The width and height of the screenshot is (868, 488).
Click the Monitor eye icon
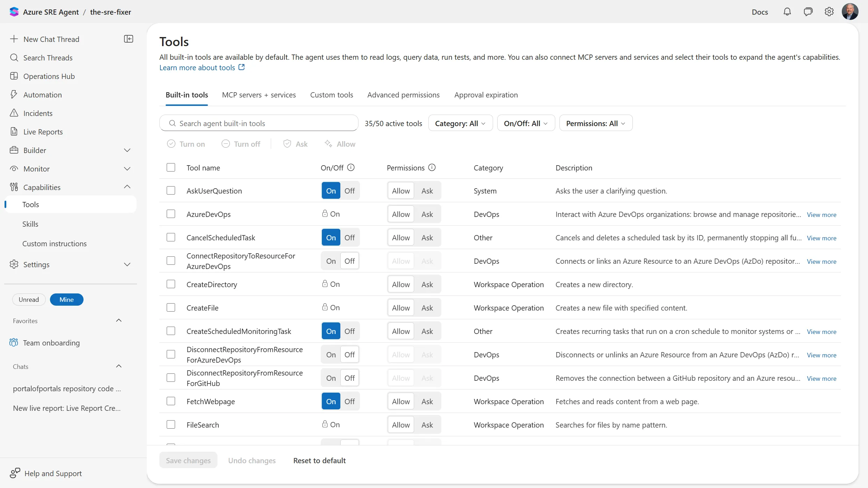point(14,168)
